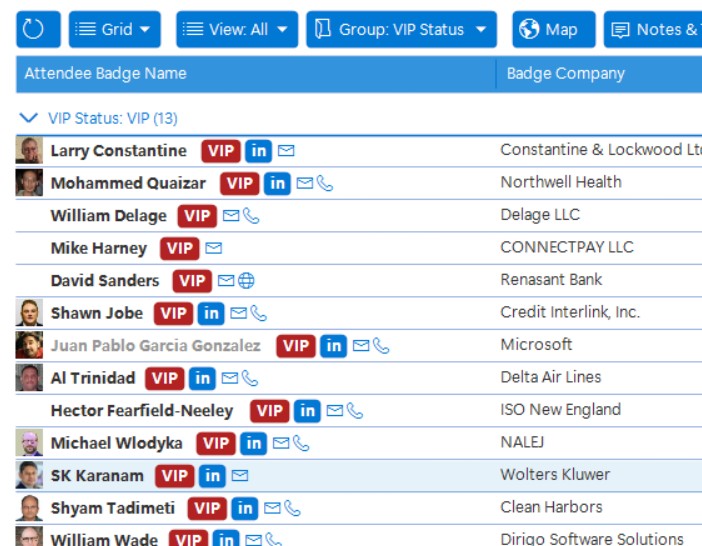This screenshot has height=546, width=702.
Task: Email Mohammed Quaizar via envelope icon
Action: (305, 183)
